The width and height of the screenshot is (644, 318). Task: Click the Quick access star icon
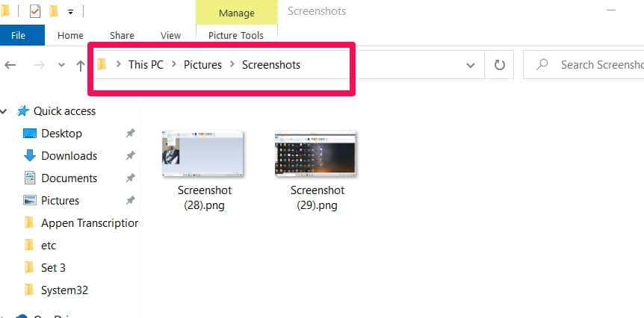22,110
